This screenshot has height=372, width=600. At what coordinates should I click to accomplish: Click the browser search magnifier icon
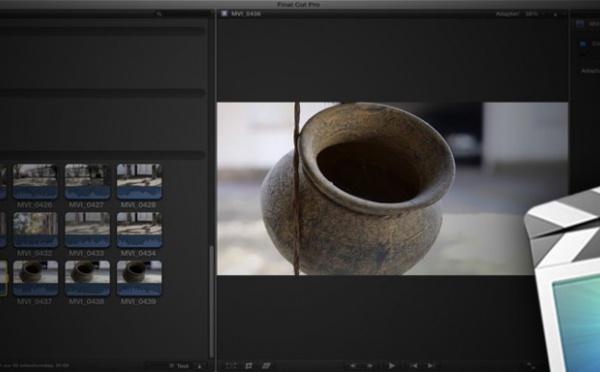coord(159,14)
